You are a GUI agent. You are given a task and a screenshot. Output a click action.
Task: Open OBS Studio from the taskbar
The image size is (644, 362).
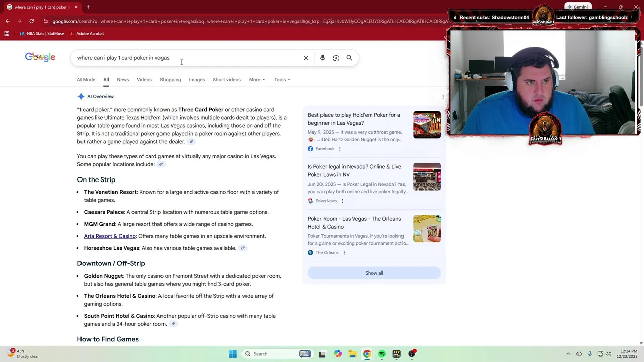pyautogui.click(x=412, y=354)
